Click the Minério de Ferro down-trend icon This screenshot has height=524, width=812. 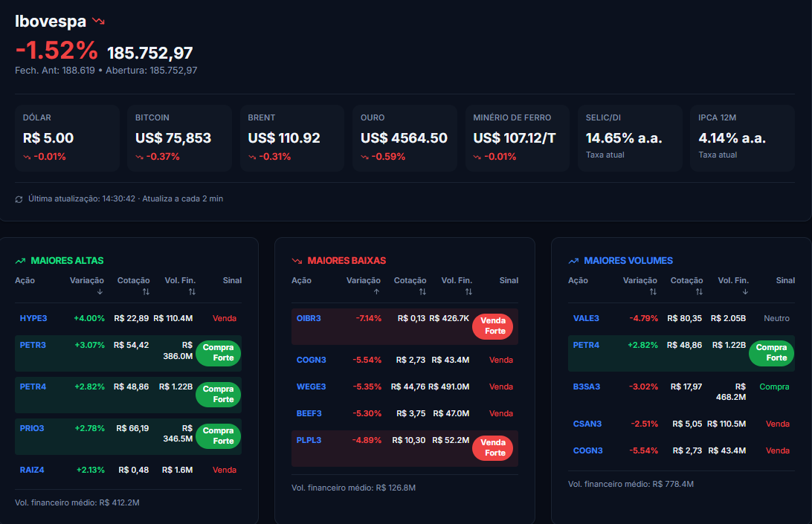point(477,157)
